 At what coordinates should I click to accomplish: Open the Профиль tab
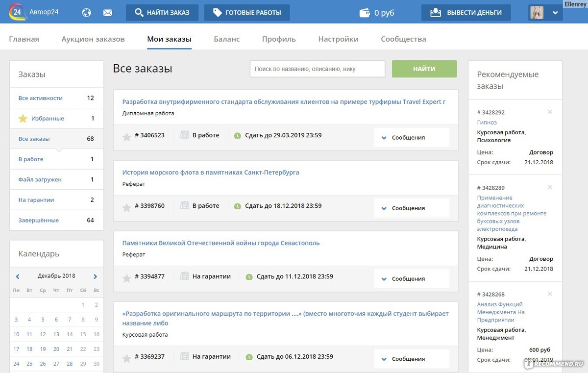coord(279,39)
